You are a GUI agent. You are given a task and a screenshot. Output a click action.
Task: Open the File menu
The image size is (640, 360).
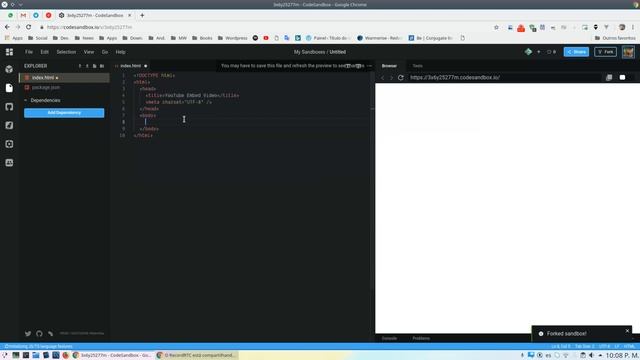pyautogui.click(x=29, y=52)
